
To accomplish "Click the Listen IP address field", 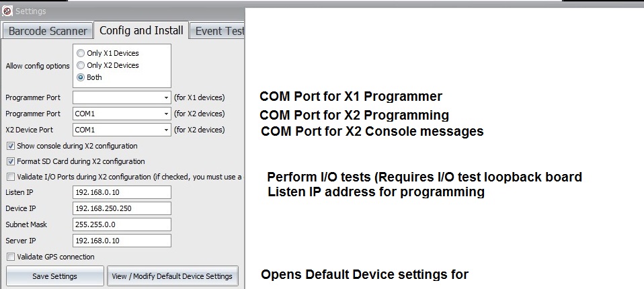I will [122, 193].
